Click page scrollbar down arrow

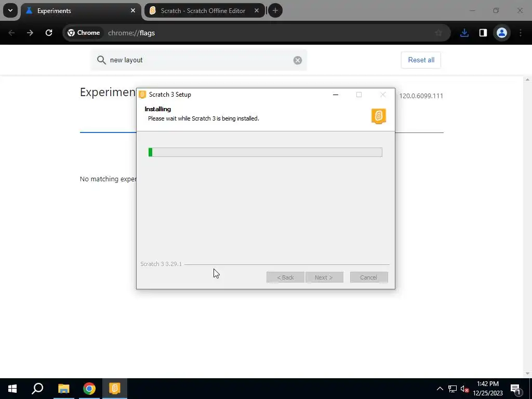point(527,374)
